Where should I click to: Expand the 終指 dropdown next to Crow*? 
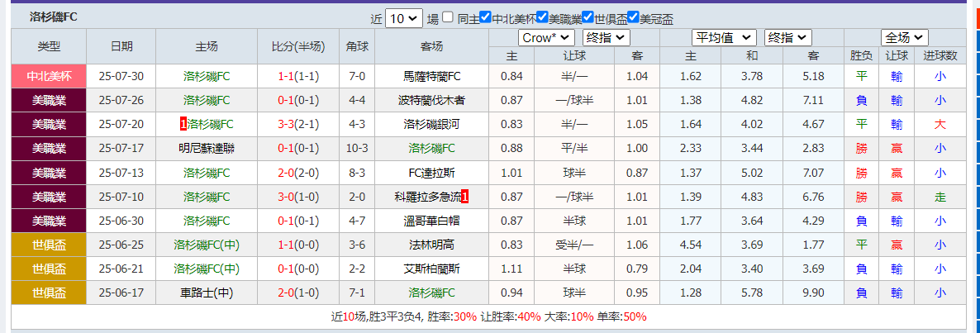tap(606, 37)
